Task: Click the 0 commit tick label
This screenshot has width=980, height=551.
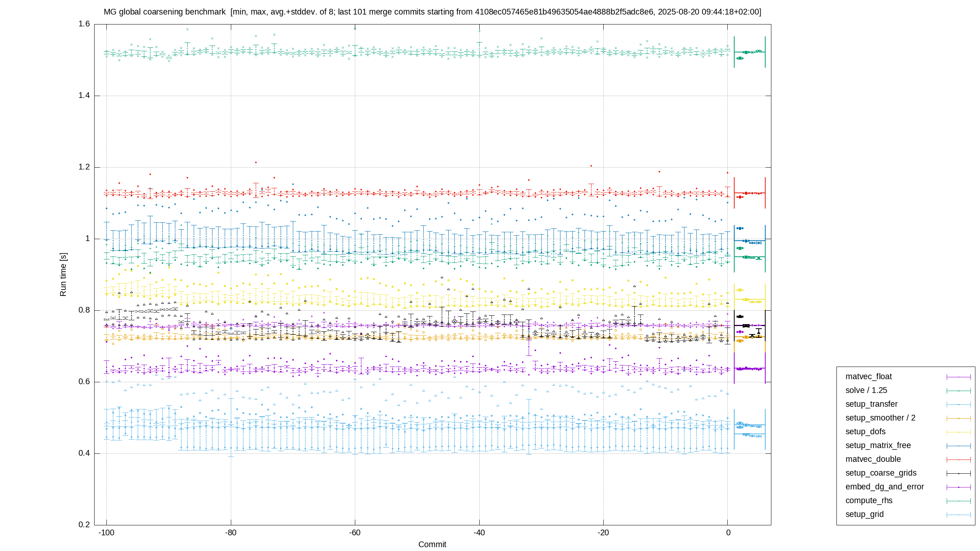Action: [728, 533]
